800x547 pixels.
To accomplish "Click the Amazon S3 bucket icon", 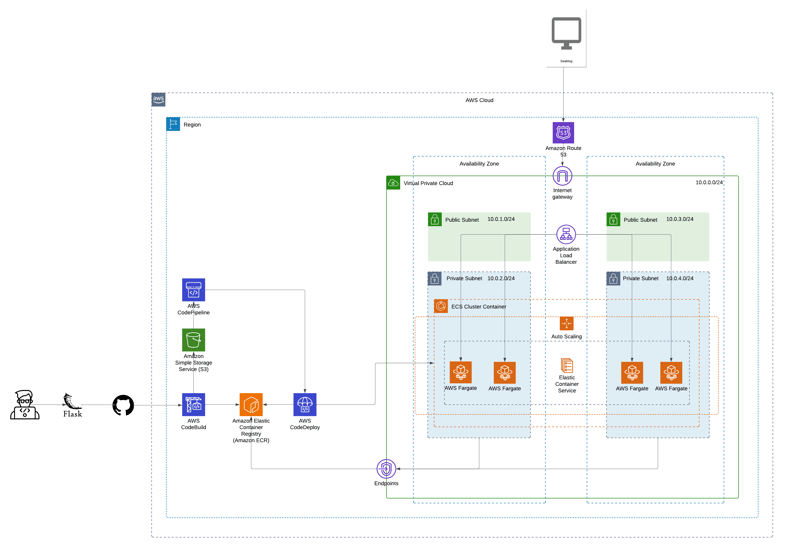I will click(193, 340).
